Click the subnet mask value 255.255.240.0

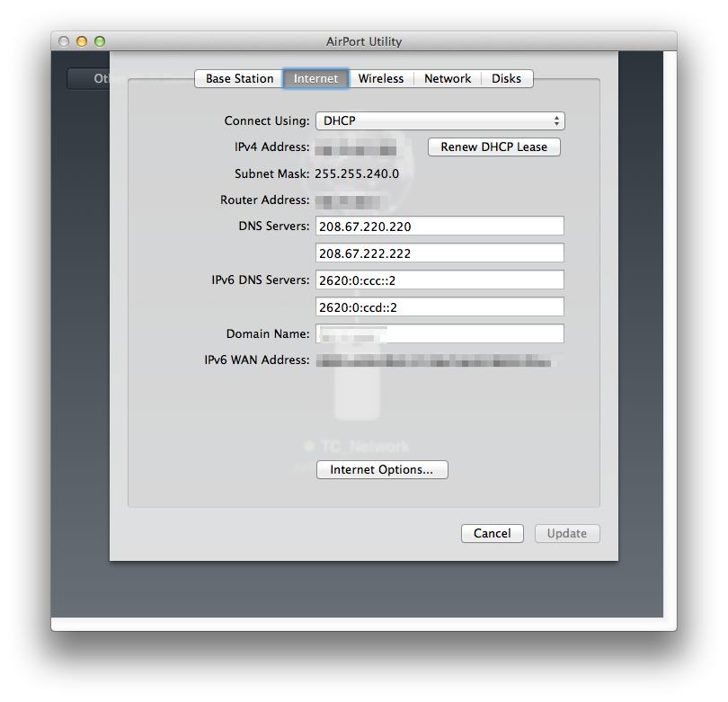pyautogui.click(x=357, y=173)
